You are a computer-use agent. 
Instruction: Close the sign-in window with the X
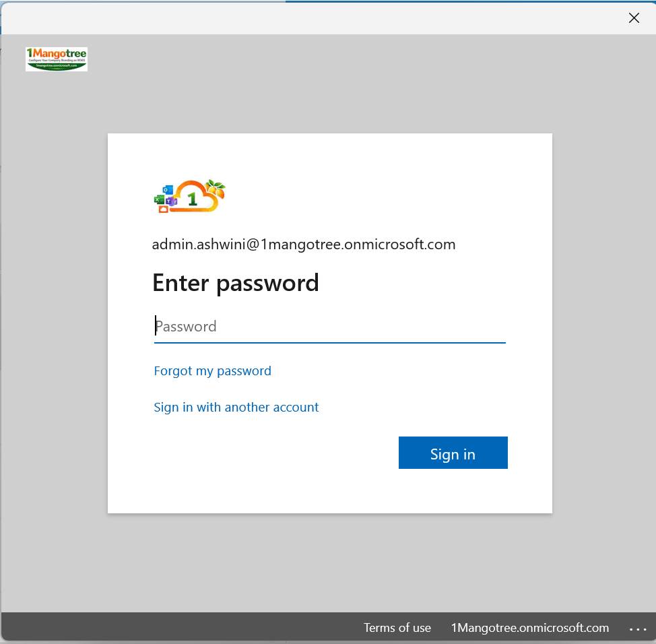click(x=634, y=18)
